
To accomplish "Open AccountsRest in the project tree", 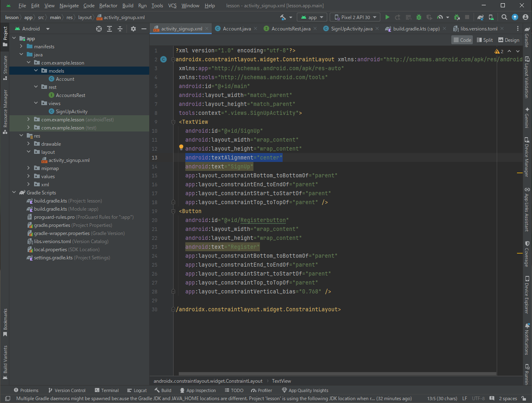I will click(71, 95).
